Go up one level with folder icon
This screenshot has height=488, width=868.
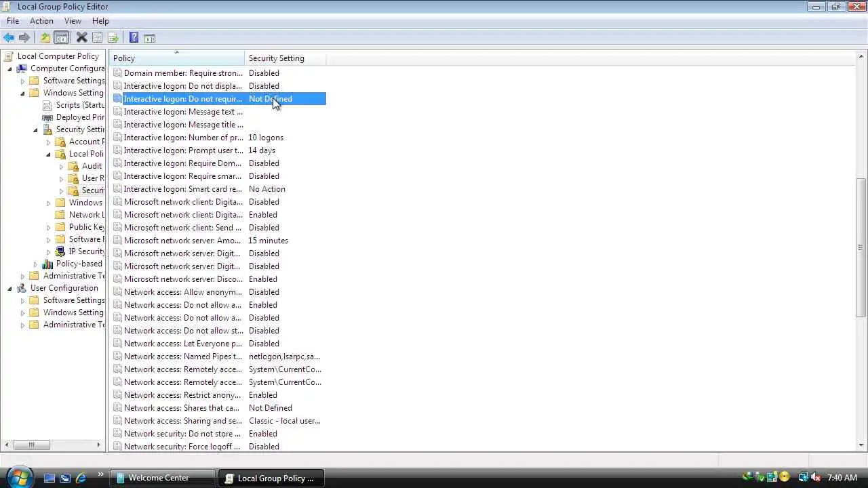45,38
